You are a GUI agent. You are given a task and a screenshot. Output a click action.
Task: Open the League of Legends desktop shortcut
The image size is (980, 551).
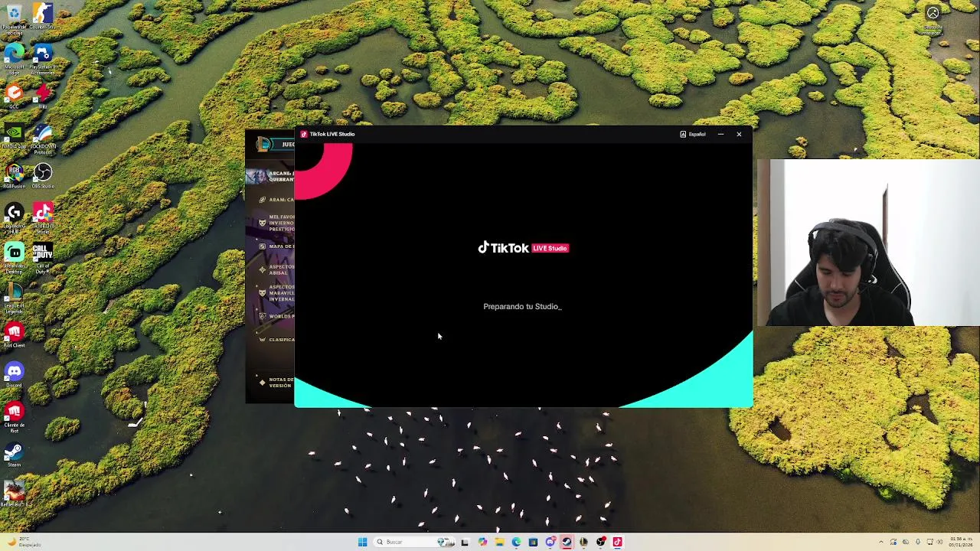point(15,297)
